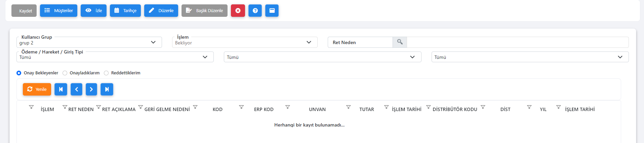Go to the next page arrow
This screenshot has width=644, height=143.
tap(91, 89)
